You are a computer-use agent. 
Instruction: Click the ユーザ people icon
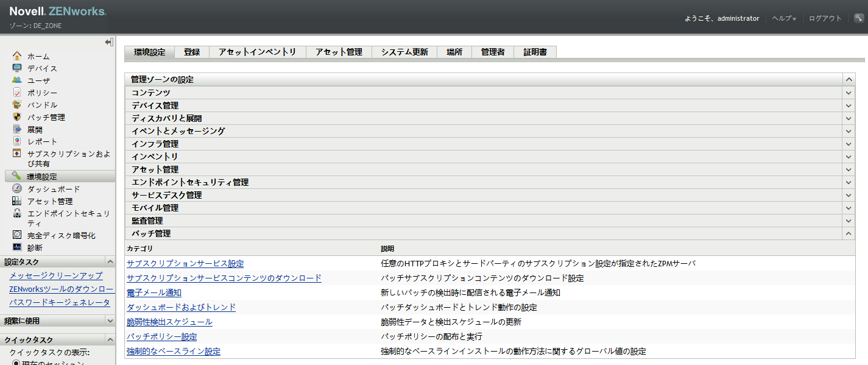point(17,80)
